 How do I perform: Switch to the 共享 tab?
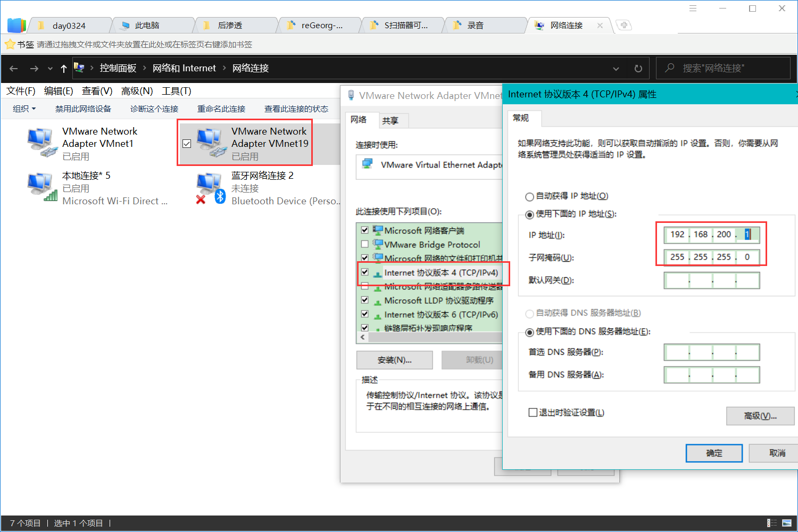tap(392, 120)
